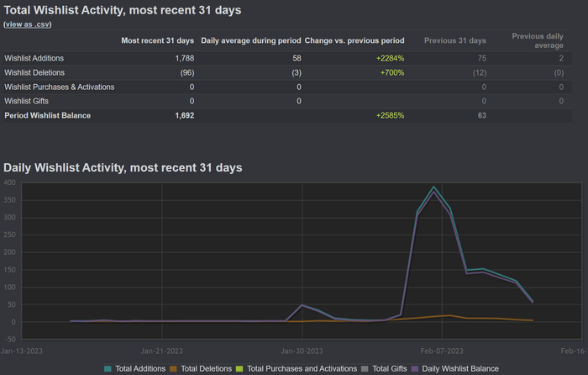Click the (12) previous deletions value

coord(480,72)
